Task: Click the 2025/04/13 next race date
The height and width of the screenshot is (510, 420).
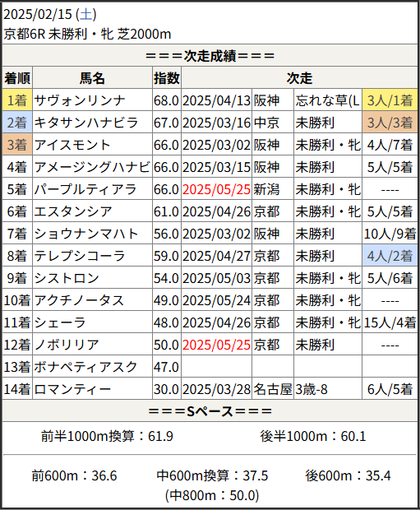Action: click(x=216, y=100)
